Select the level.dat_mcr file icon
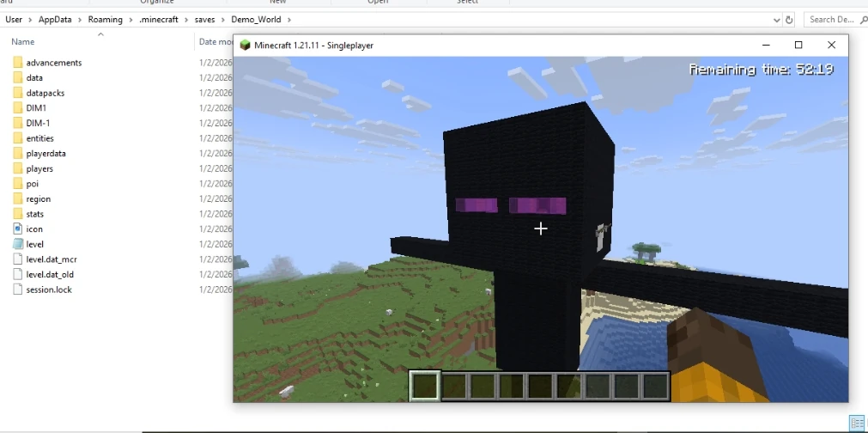This screenshot has width=868, height=433. click(x=17, y=259)
